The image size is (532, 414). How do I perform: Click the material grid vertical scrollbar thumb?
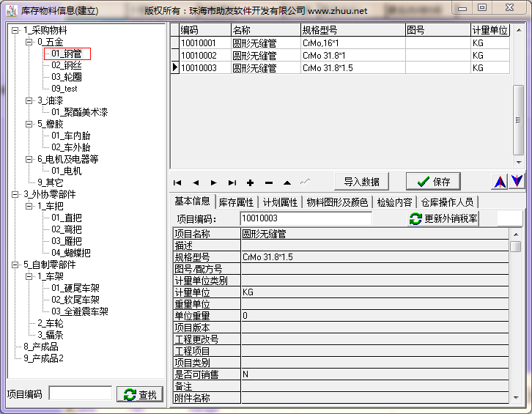point(518,120)
